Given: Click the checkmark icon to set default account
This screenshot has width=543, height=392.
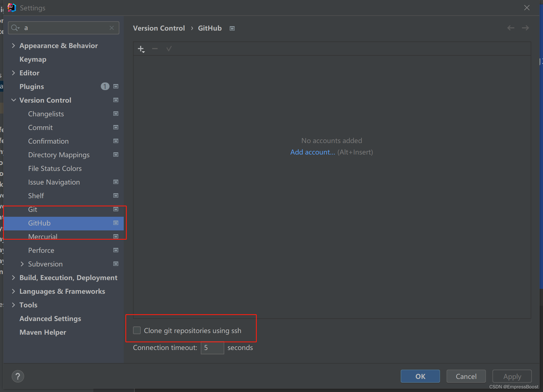Looking at the screenshot, I should (169, 49).
